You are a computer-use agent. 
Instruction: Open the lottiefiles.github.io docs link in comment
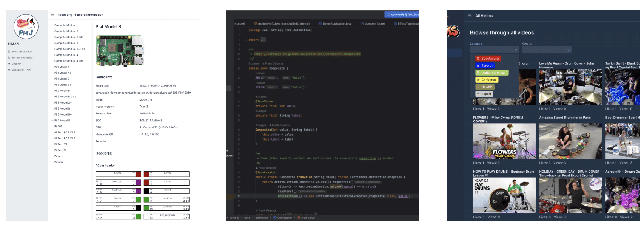307,54
